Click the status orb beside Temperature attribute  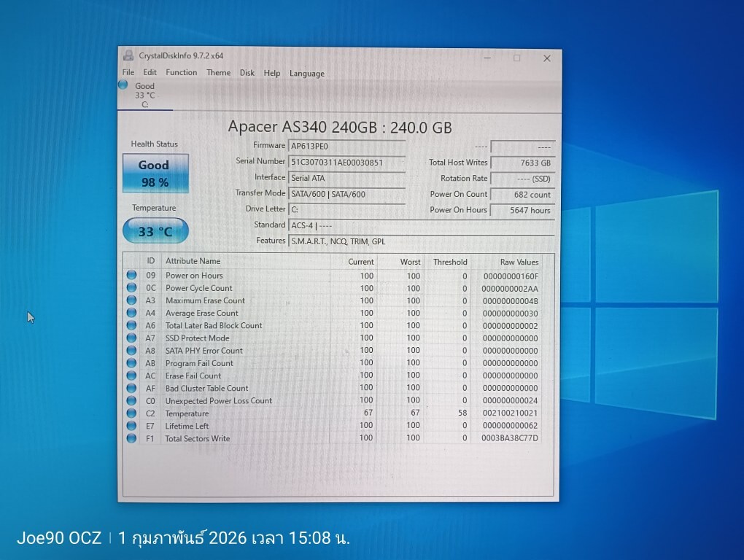tap(132, 413)
